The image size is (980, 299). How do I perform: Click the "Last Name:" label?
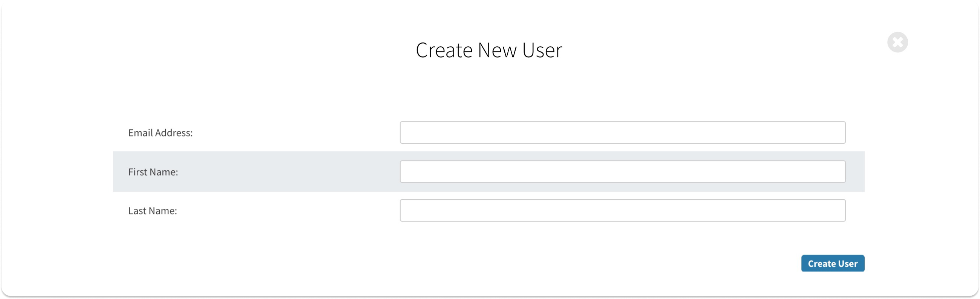(153, 211)
